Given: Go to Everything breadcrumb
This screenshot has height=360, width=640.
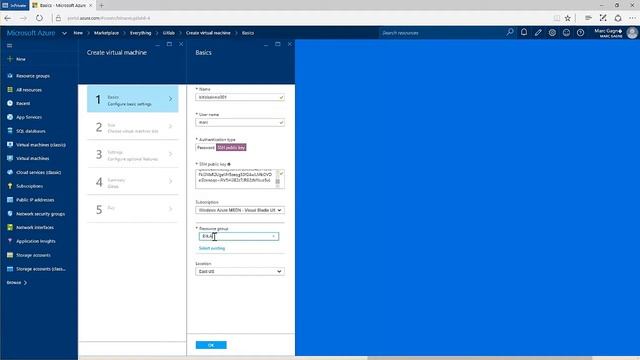Looking at the screenshot, I should (140, 33).
